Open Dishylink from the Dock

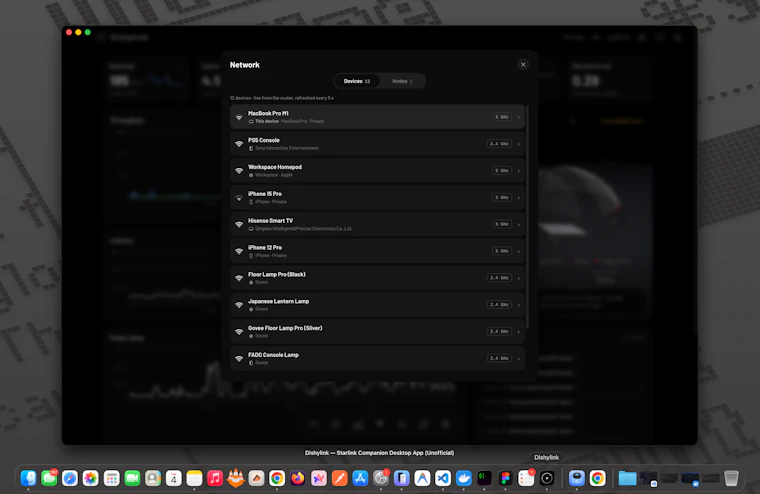coord(547,478)
